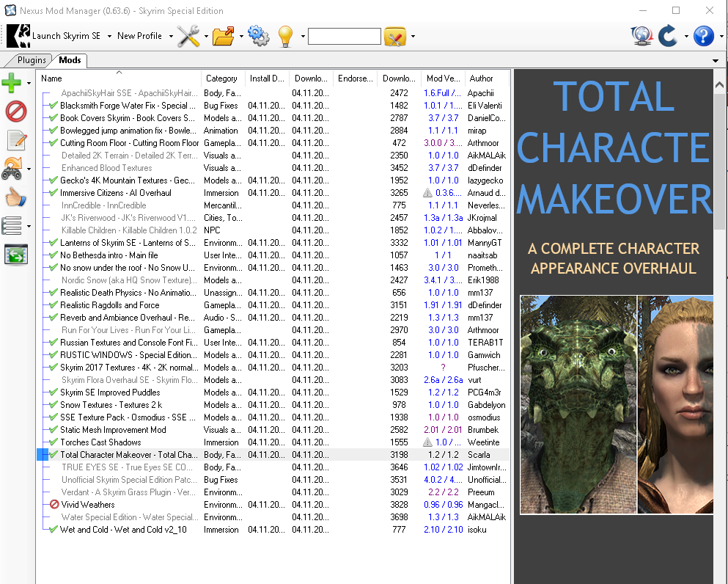This screenshot has height=584, width=728.
Task: Open Launch Skyrim SE dropdown arrow
Action: coord(109,36)
